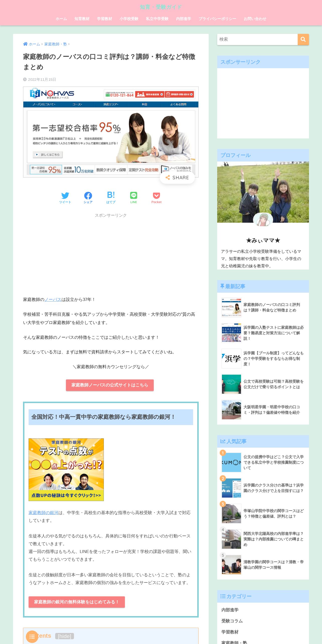Send via the LINE share icon
Viewport: 322px width, 644px height.
[134, 198]
